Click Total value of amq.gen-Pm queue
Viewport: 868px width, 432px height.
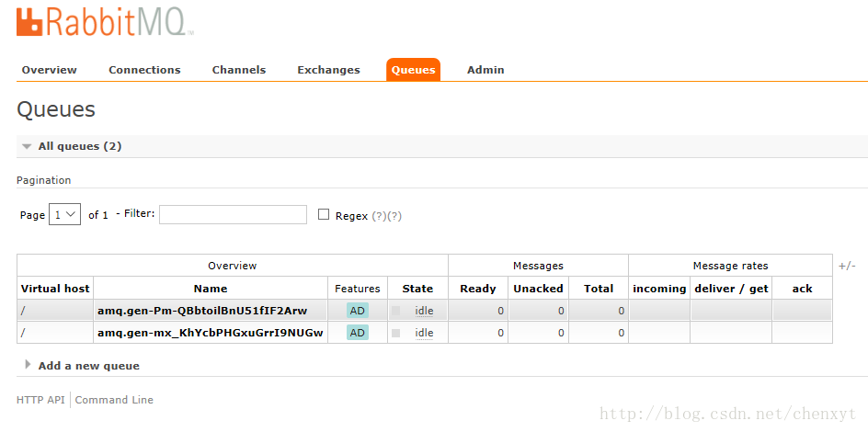621,312
